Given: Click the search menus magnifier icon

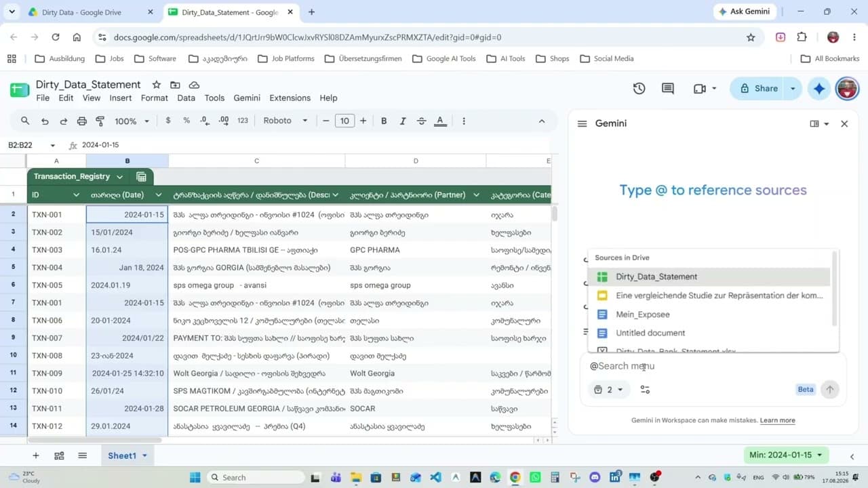Looking at the screenshot, I should pos(25,121).
